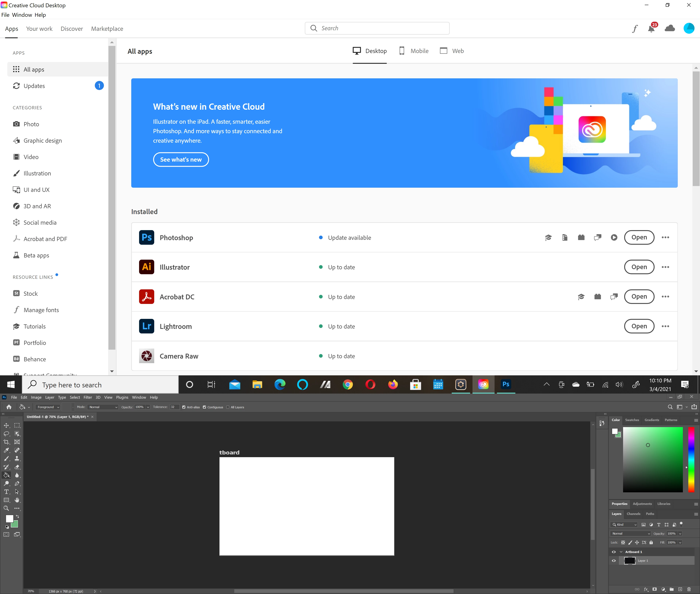Select the Crop tool
The image size is (700, 594).
tap(6, 442)
